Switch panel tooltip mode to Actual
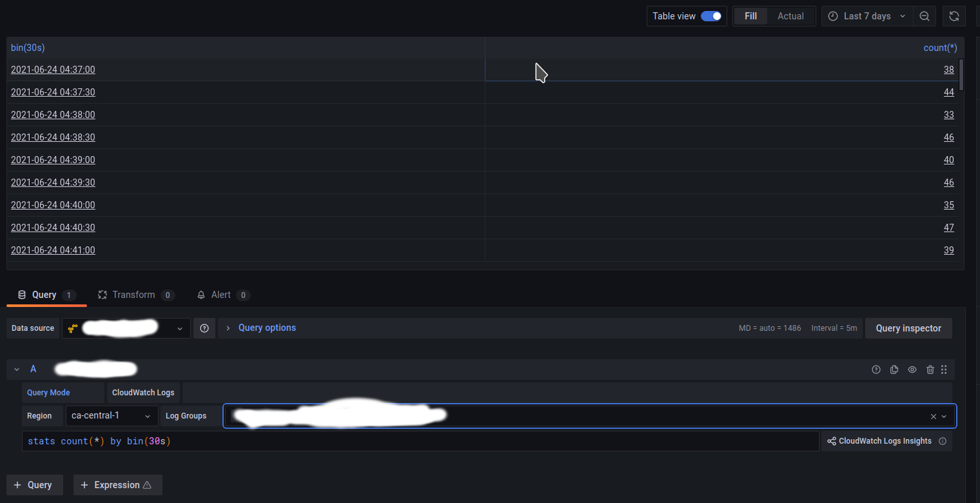The width and height of the screenshot is (980, 503). [x=790, y=15]
